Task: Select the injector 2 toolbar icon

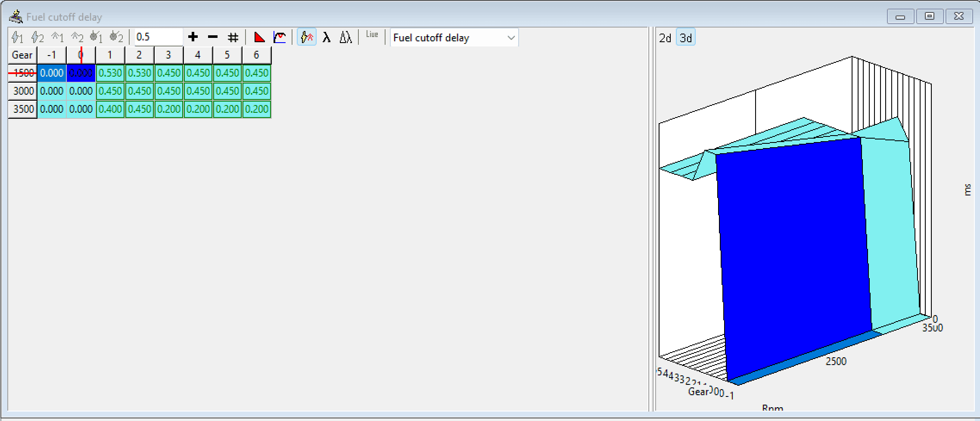Action: [37, 37]
